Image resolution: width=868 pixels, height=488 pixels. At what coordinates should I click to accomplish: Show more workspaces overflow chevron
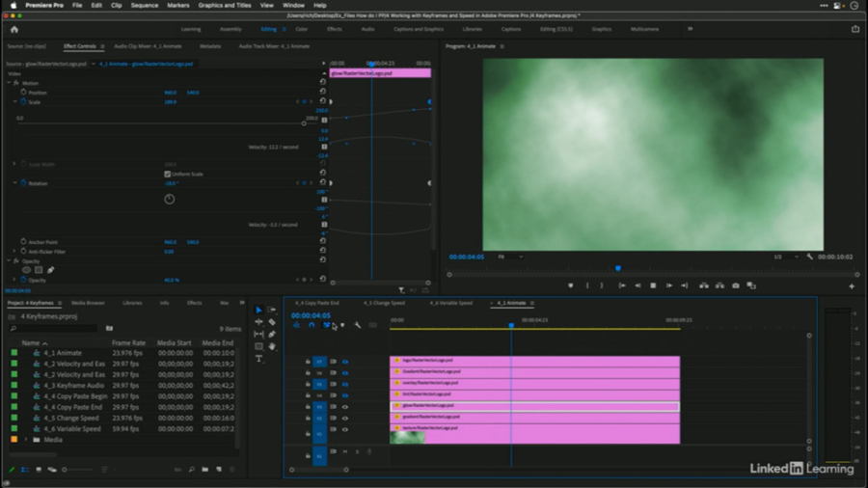[690, 29]
